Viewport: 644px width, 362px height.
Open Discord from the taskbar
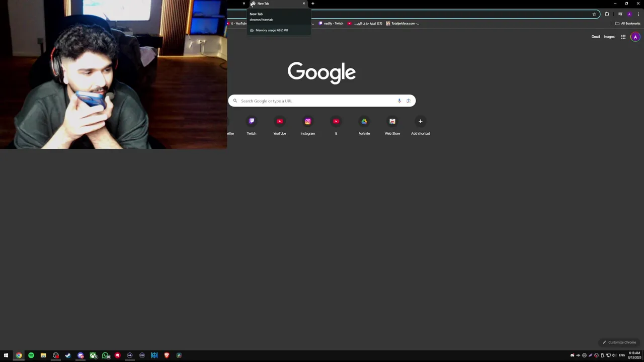point(80,355)
